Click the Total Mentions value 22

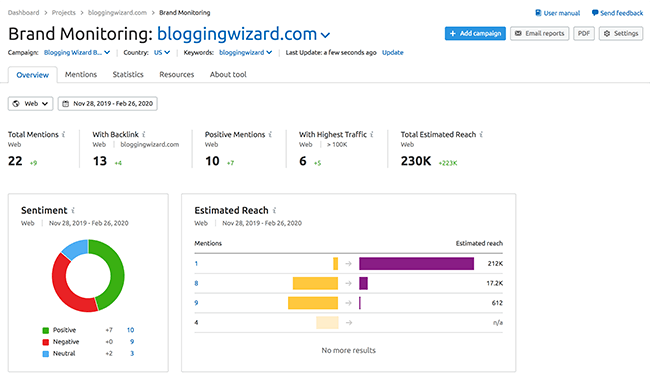[x=15, y=161]
